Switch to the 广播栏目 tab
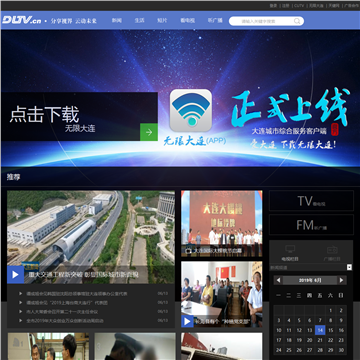The image size is (360, 360). [332, 252]
